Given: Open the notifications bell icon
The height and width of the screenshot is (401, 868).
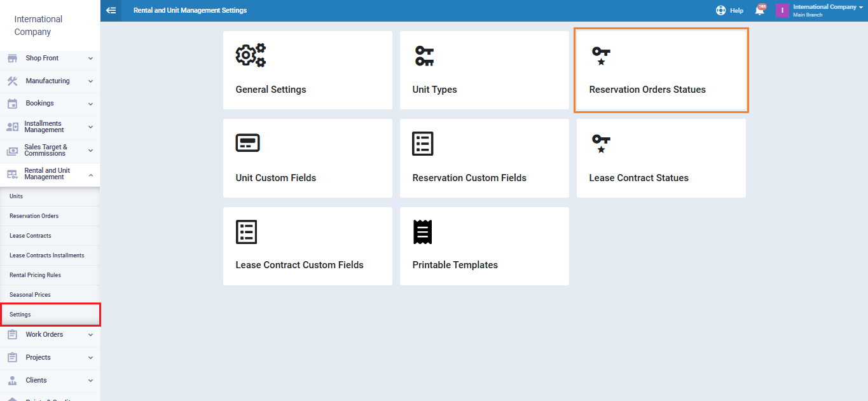Looking at the screenshot, I should 759,10.
